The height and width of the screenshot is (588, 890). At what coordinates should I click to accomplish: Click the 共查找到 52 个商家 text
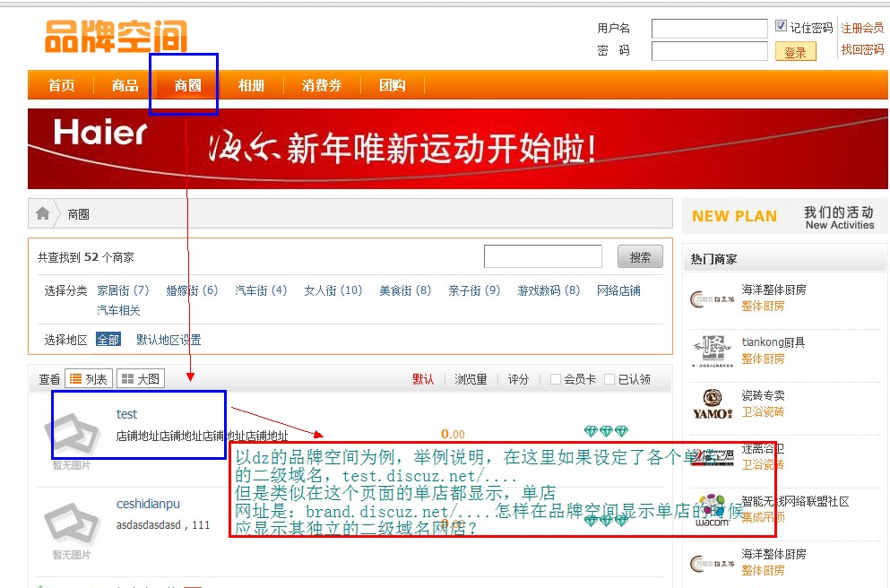point(86,257)
